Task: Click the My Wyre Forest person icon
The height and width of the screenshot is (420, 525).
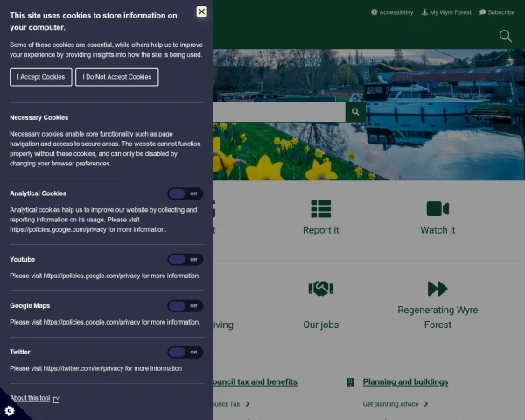Action: coord(424,12)
